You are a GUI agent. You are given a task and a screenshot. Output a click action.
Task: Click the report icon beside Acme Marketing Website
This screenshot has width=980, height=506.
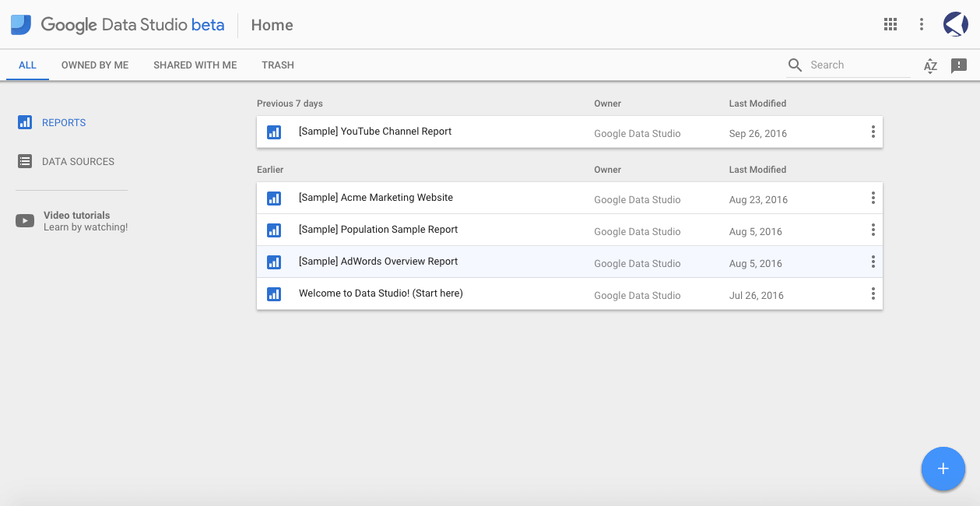tap(274, 199)
